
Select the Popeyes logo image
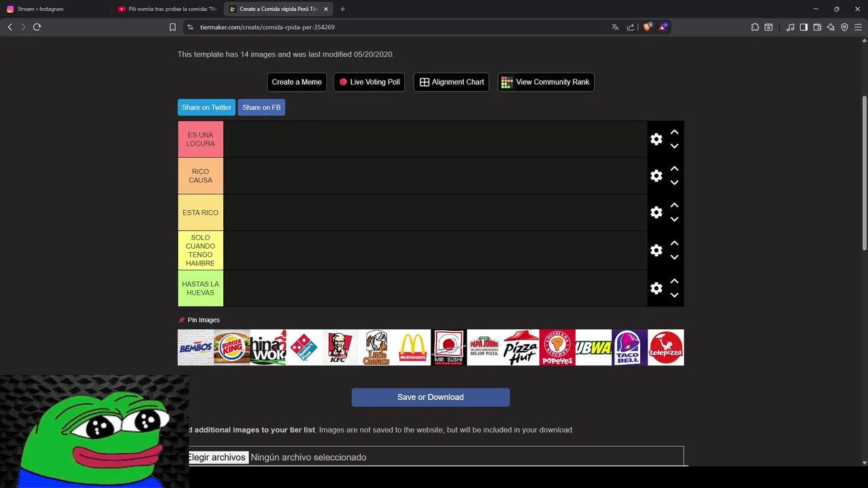(557, 347)
